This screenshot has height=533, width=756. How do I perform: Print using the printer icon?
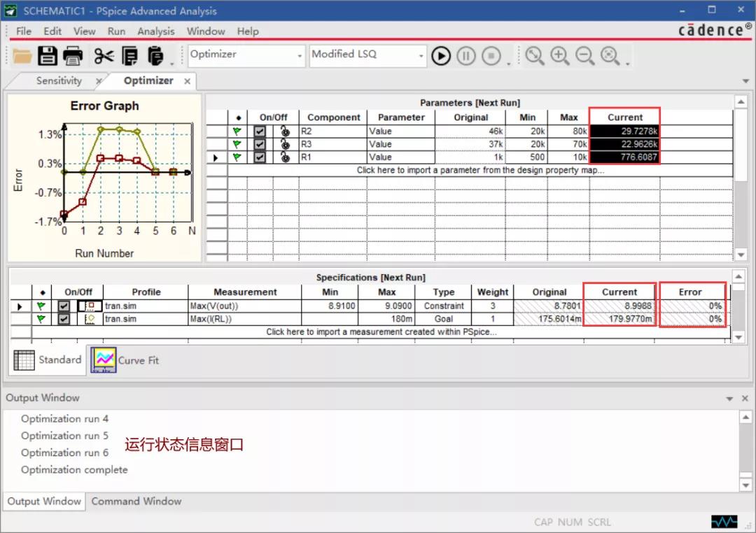point(73,56)
